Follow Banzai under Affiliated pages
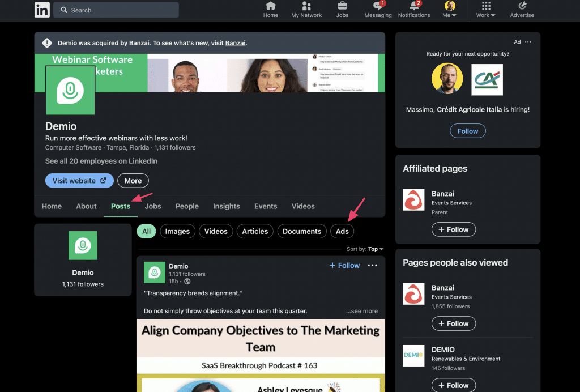This screenshot has height=392, width=580. coord(454,229)
